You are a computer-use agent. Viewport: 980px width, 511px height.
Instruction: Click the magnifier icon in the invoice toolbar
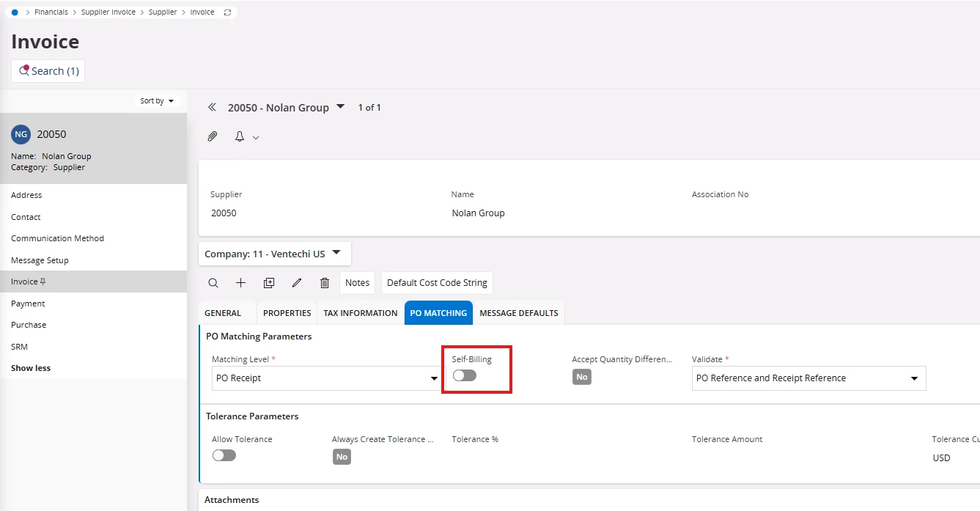(x=213, y=283)
